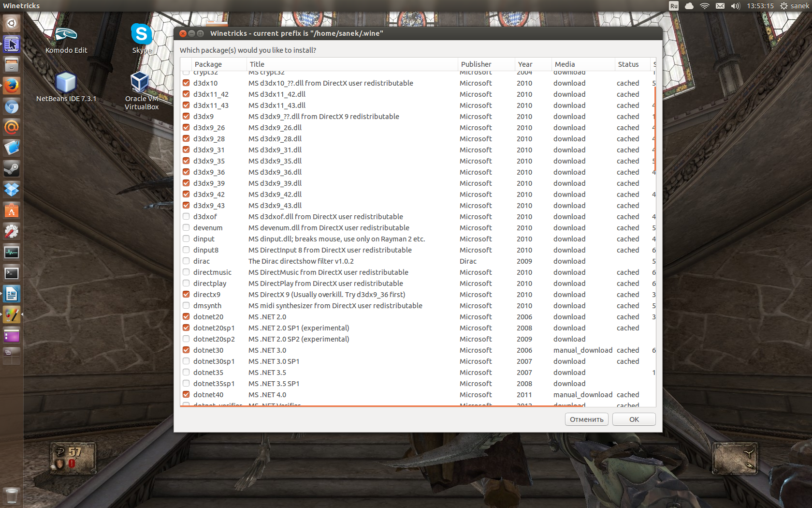Open the Ru keyboard layout indicator
The image size is (812, 508).
(674, 6)
